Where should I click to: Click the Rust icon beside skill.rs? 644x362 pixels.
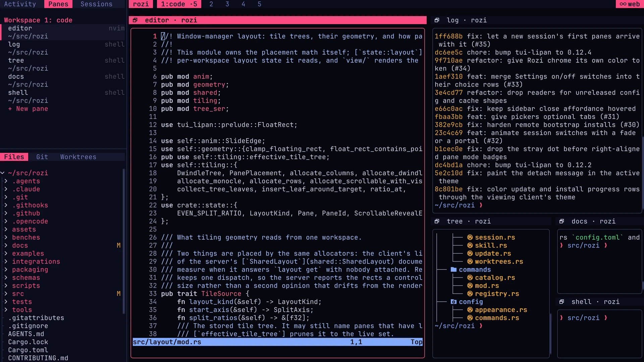(470, 245)
